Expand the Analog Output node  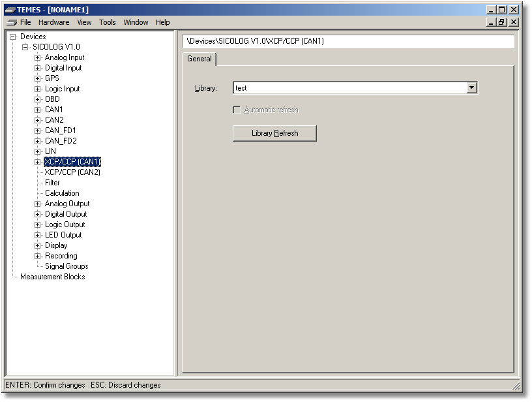pos(38,204)
